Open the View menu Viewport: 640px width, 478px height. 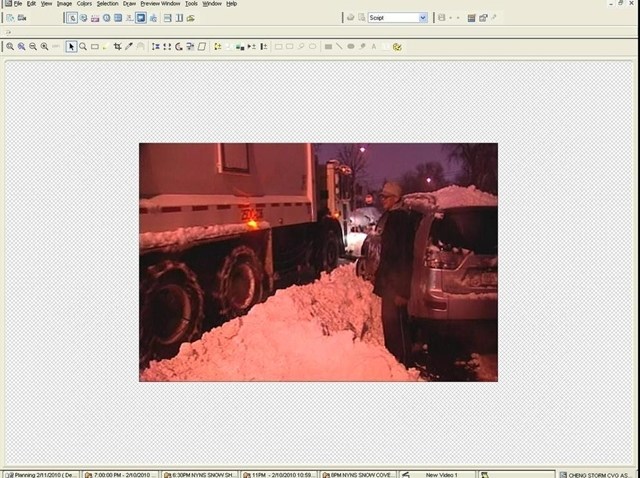47,4
